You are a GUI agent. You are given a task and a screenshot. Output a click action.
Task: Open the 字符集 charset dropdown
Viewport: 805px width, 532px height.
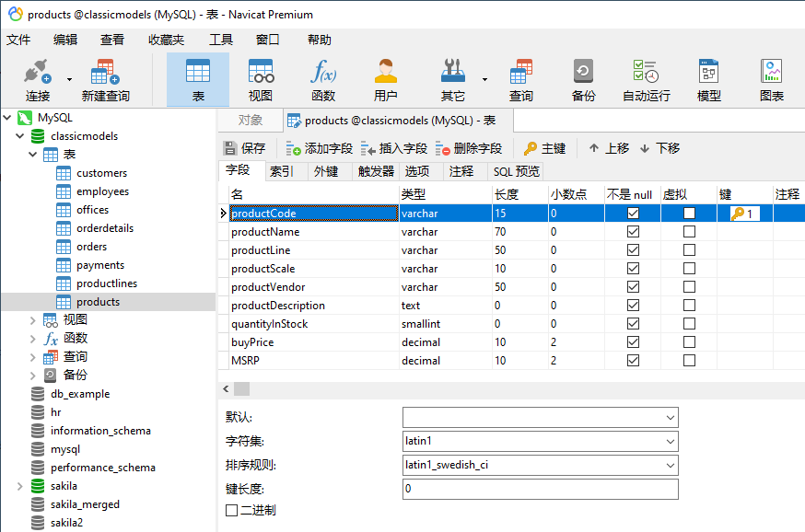[670, 441]
